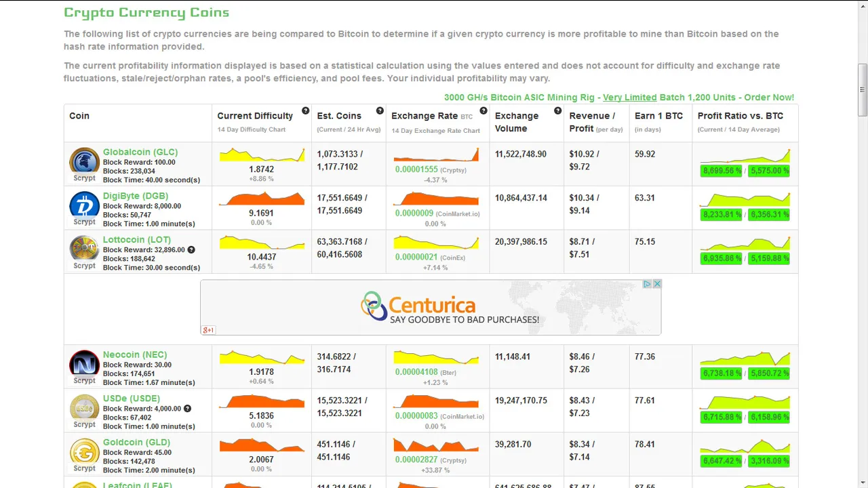
Task: View Neocoin profit ratio chart
Action: point(745,358)
